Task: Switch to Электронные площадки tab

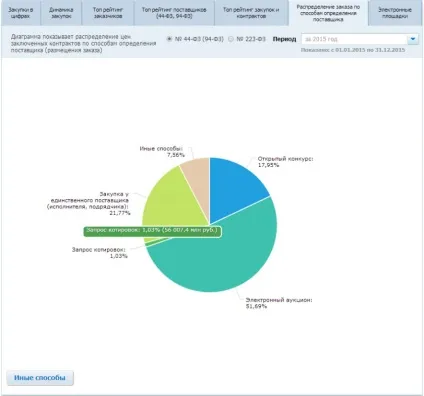Action: (395, 13)
